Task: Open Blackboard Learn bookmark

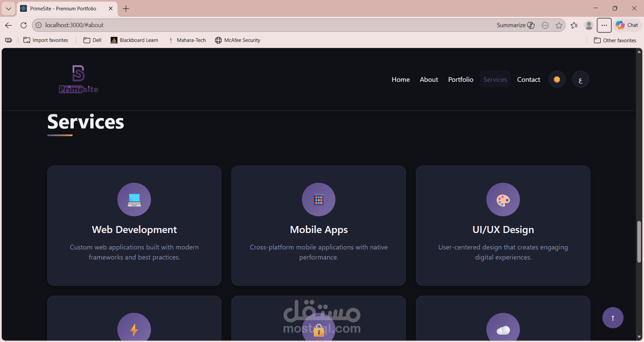Action: pos(135,40)
